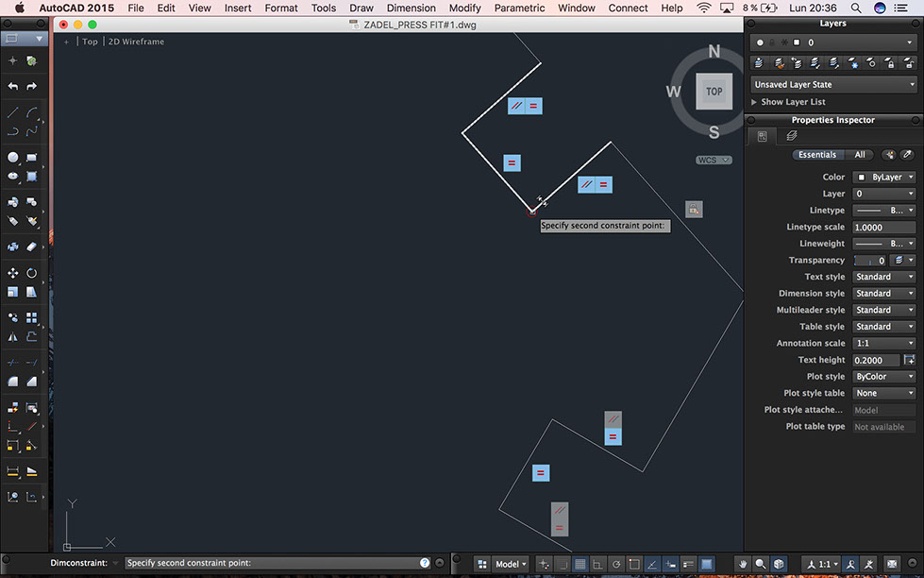Image resolution: width=924 pixels, height=578 pixels.
Task: Select the Chamfer tool
Action: (32, 382)
